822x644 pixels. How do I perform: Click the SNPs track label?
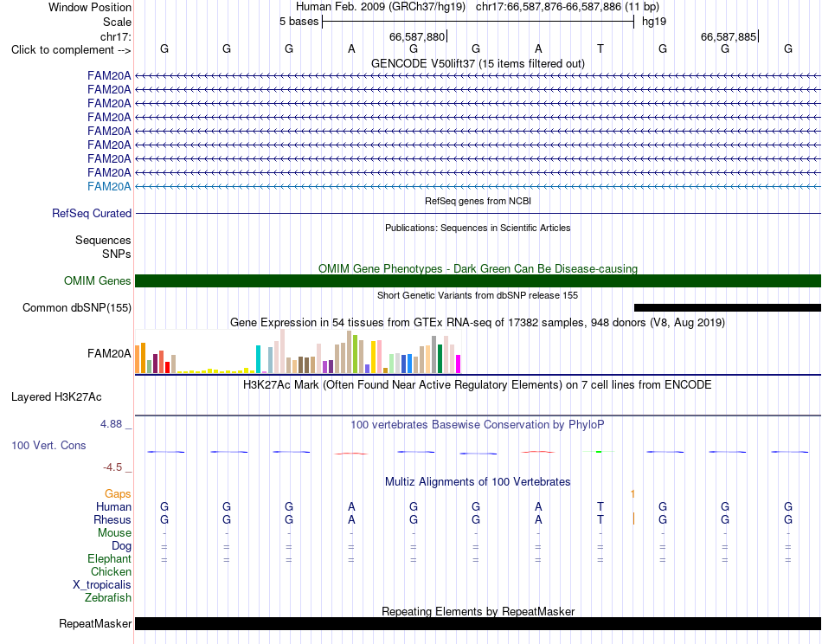[x=117, y=254]
